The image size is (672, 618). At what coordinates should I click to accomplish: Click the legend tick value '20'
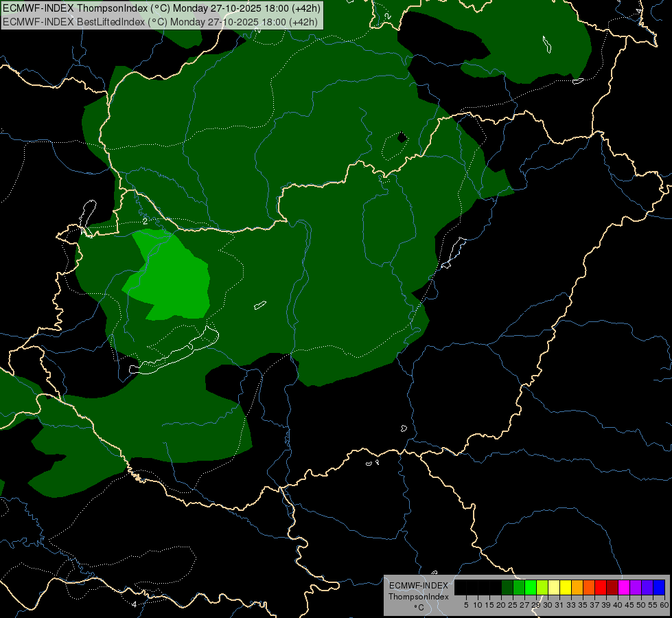(501, 605)
